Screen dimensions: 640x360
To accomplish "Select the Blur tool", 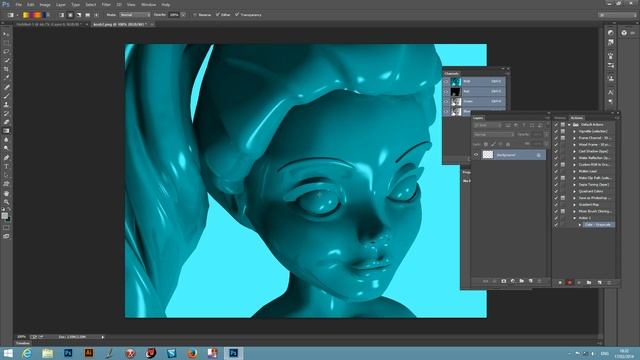I will 6,140.
